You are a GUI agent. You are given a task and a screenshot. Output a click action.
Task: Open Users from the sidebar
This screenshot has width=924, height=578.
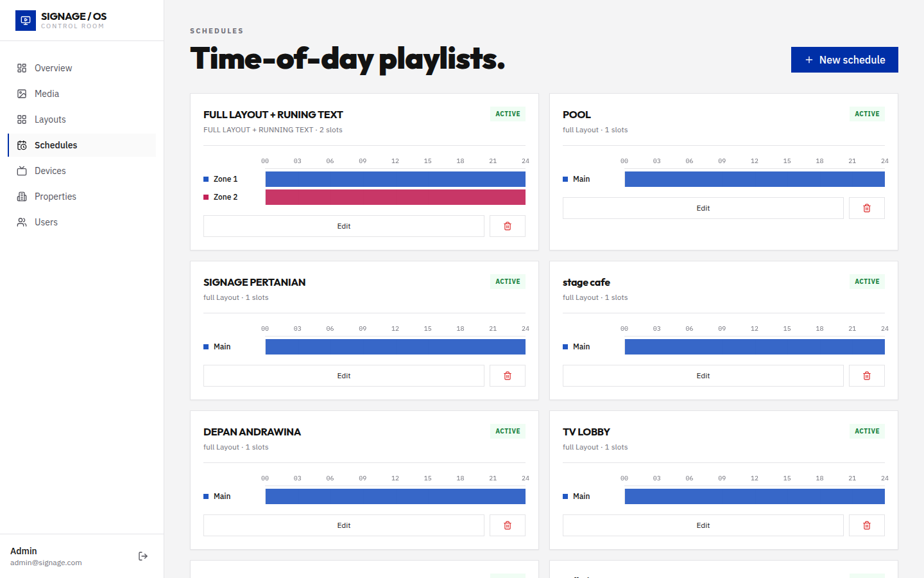[81, 222]
